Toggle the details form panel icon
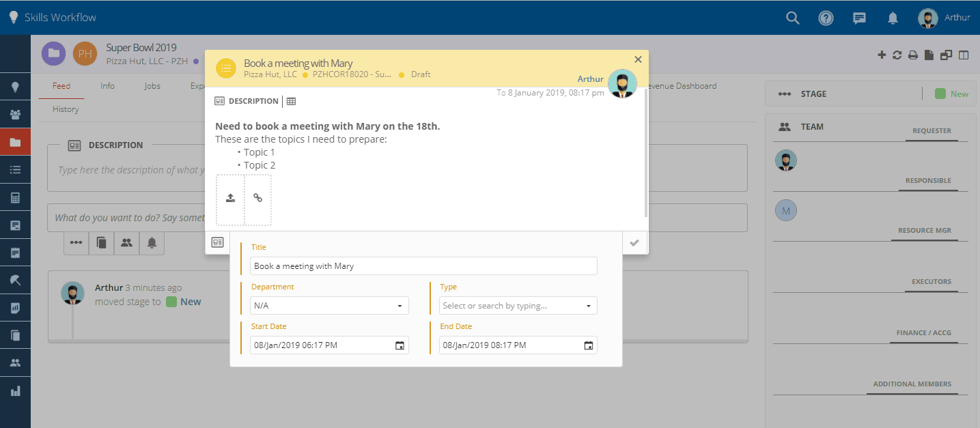The image size is (980, 428). click(x=217, y=242)
